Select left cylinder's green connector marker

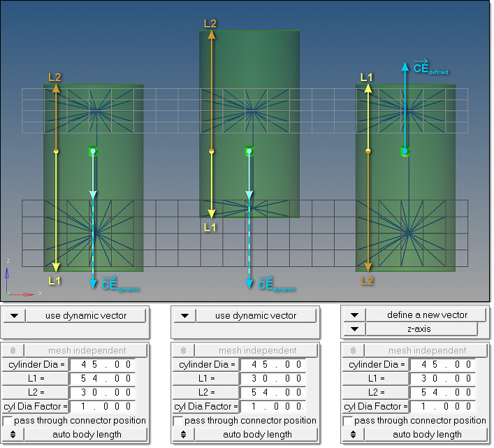[93, 152]
